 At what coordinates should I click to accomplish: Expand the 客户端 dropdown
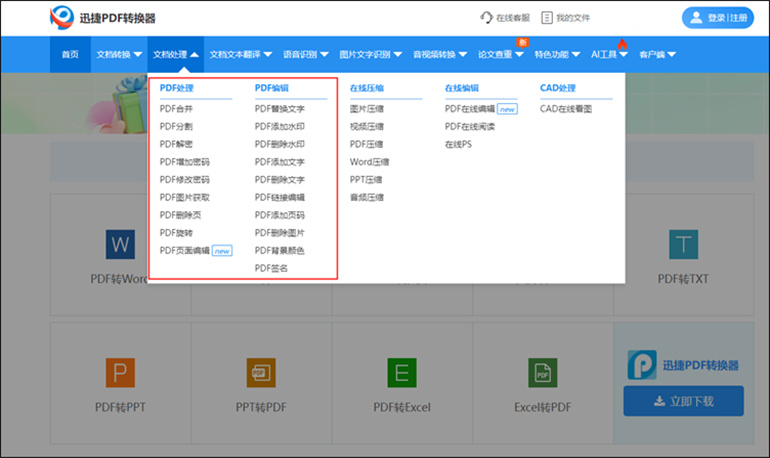coord(658,54)
